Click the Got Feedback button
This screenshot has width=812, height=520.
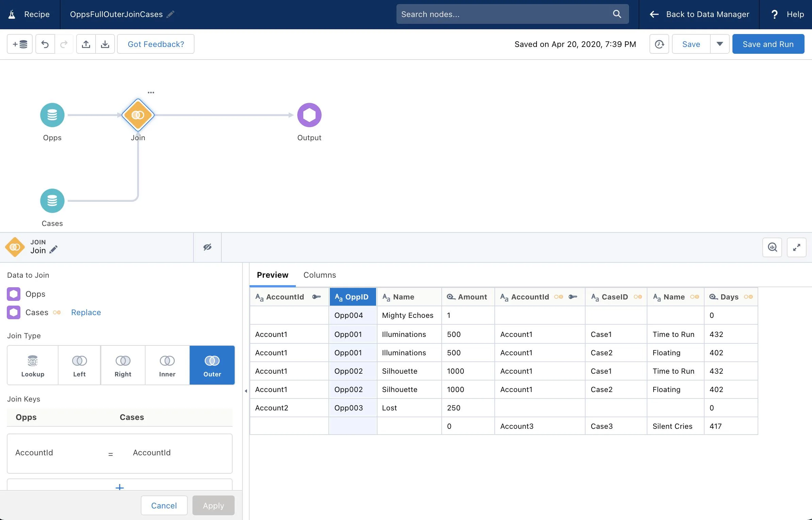pyautogui.click(x=156, y=44)
